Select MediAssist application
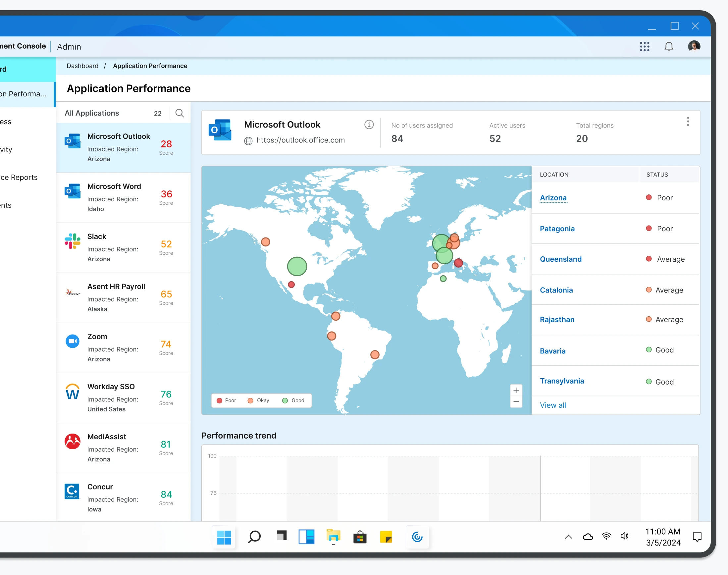Viewport: 728px width, 575px height. pos(124,448)
